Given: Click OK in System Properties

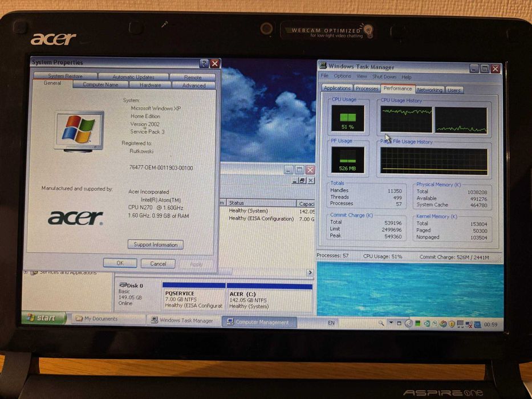Looking at the screenshot, I should [x=120, y=263].
